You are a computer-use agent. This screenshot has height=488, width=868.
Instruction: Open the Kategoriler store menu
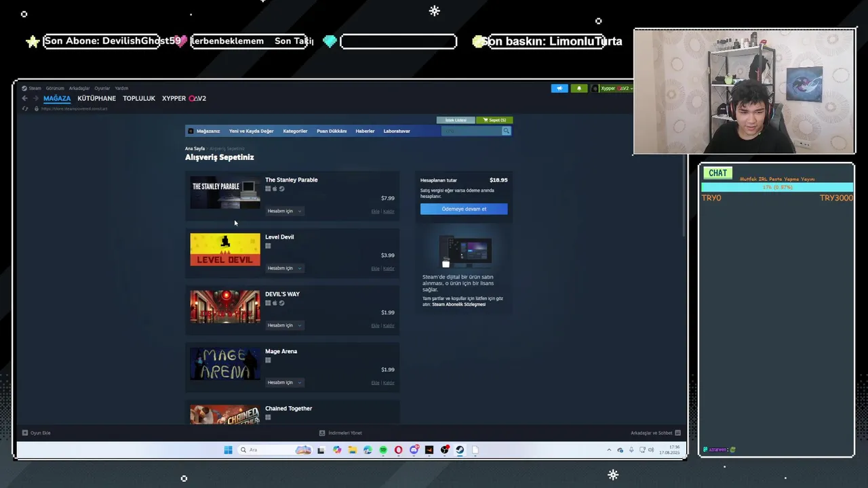pos(295,131)
